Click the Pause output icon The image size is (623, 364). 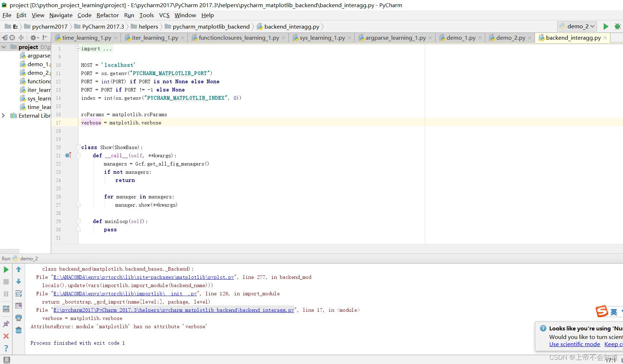(x=6, y=294)
